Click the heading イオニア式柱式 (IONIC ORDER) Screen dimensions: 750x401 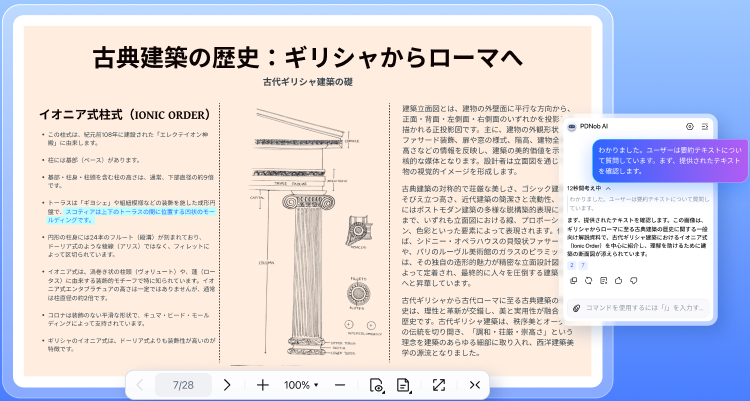point(125,115)
